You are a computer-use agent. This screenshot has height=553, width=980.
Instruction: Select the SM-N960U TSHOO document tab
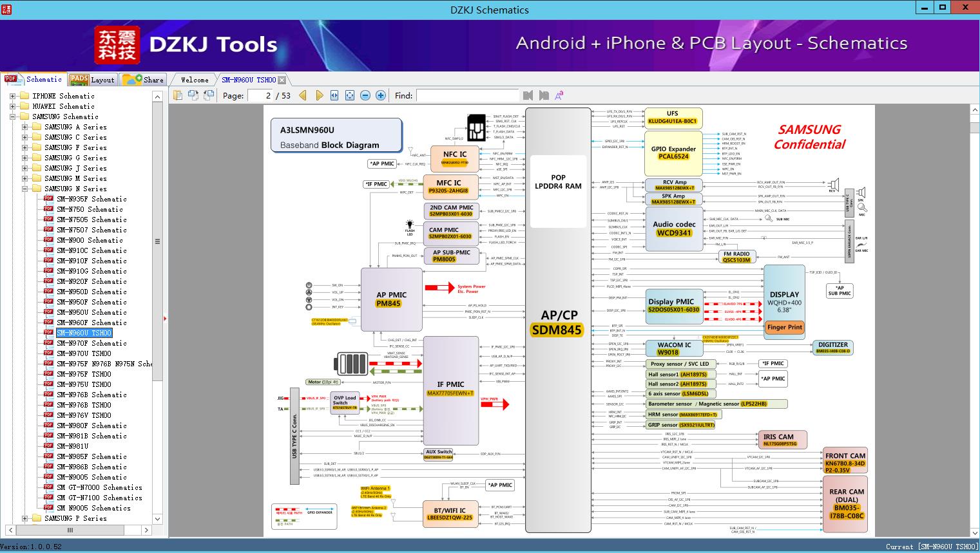coord(249,80)
